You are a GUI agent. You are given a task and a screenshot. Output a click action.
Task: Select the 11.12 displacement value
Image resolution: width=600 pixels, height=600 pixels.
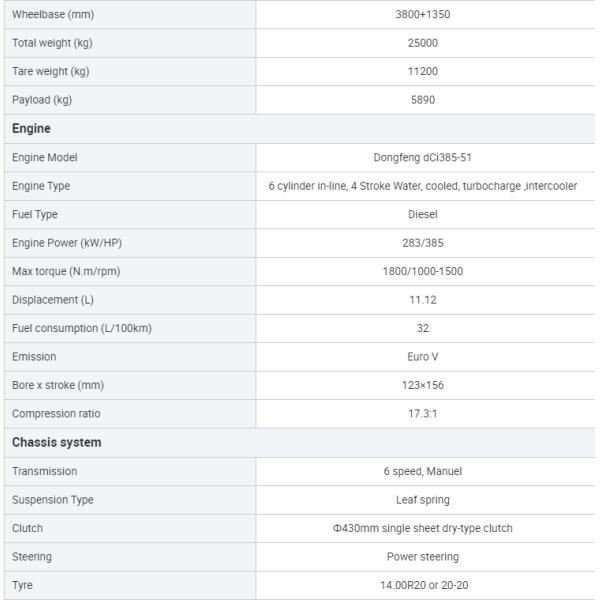(x=423, y=300)
